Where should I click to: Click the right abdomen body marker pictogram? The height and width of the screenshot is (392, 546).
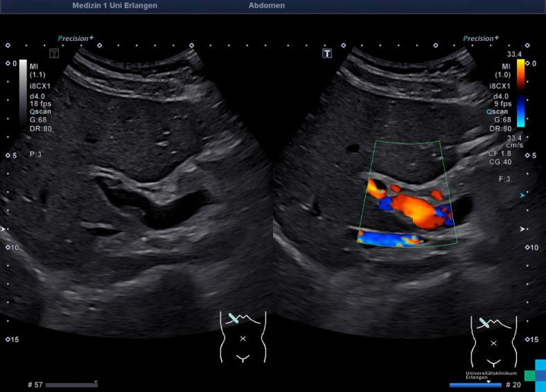[x=493, y=340]
